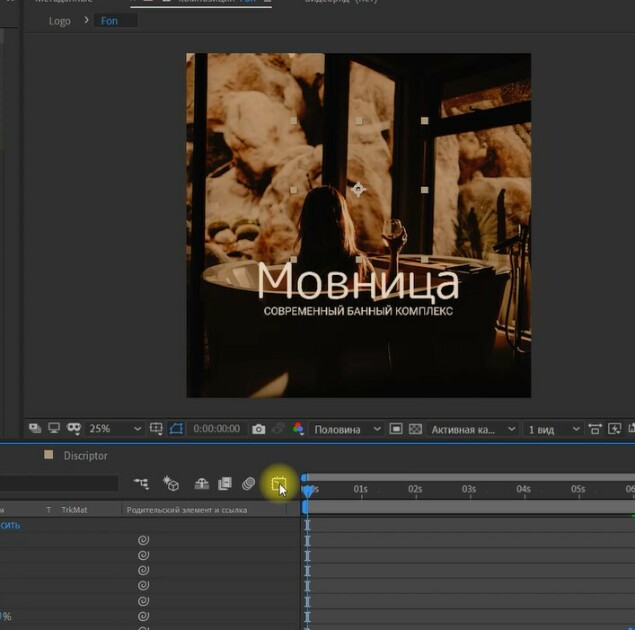Screen dimensions: 635x630
Task: Click the 0:00:00:00 current time display
Action: tap(216, 429)
